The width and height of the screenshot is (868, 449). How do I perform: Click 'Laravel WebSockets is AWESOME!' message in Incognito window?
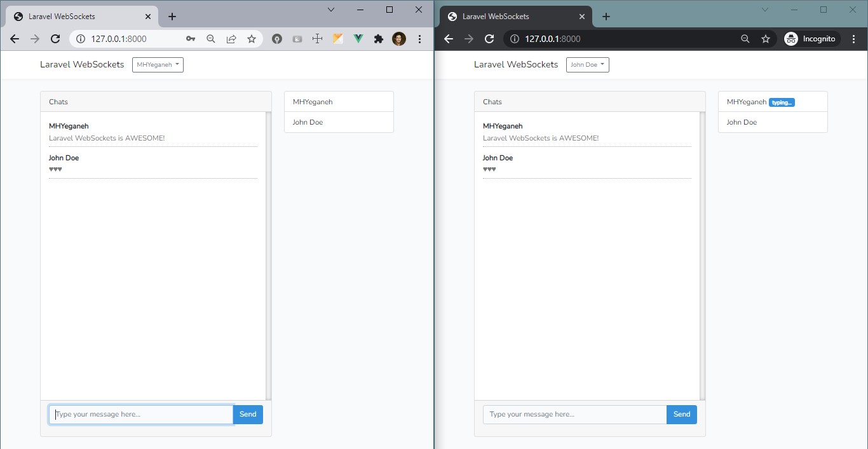(541, 138)
